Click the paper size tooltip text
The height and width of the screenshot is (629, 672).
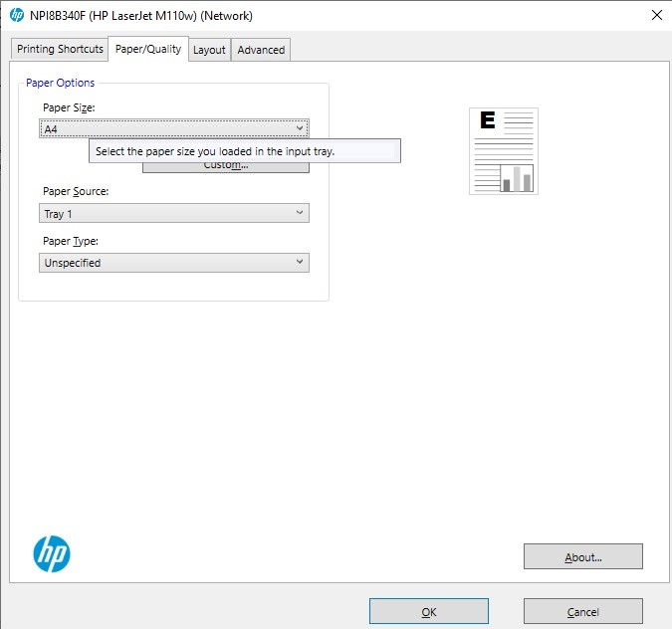(215, 151)
